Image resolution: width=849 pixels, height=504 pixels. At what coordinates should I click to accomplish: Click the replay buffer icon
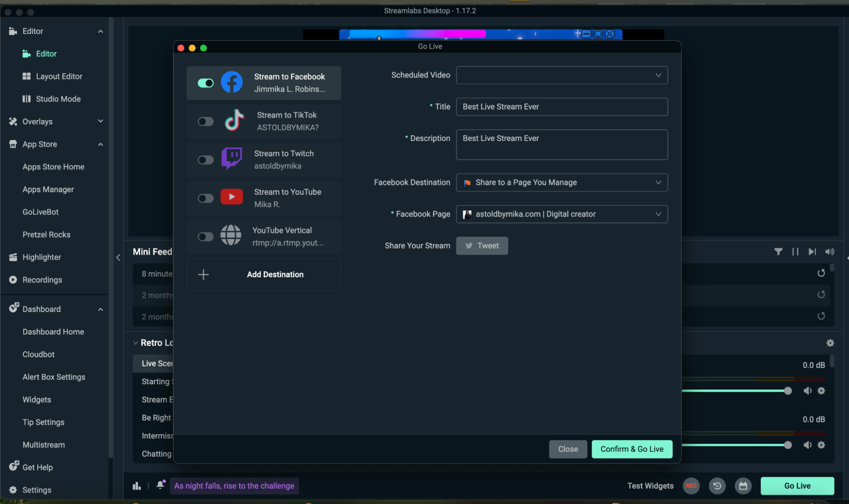717,486
